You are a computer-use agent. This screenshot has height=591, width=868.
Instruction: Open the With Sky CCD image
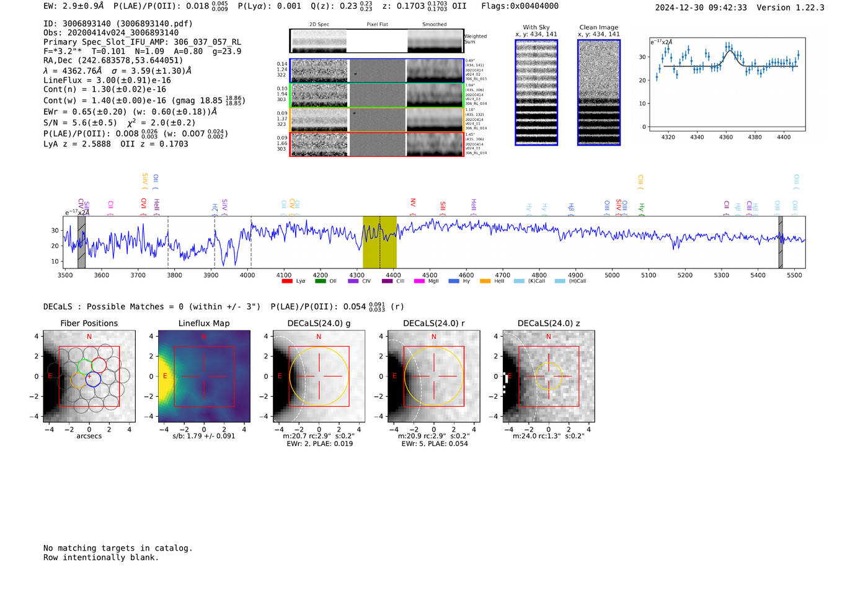pyautogui.click(x=536, y=92)
